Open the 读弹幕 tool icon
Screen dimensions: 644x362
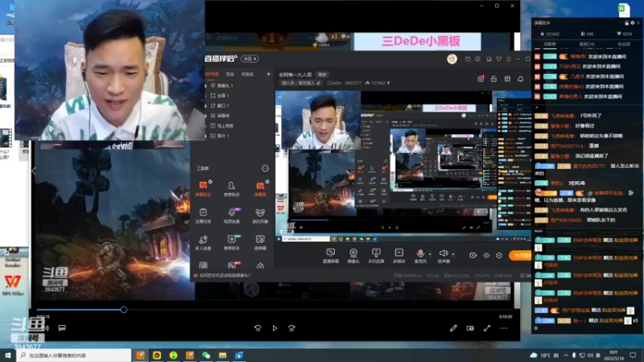260,242
